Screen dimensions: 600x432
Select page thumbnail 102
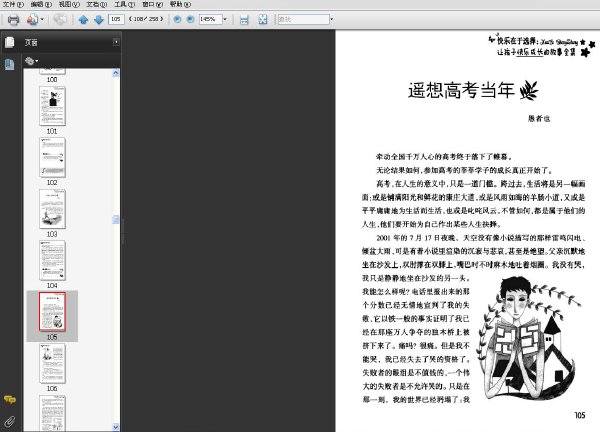[52, 157]
